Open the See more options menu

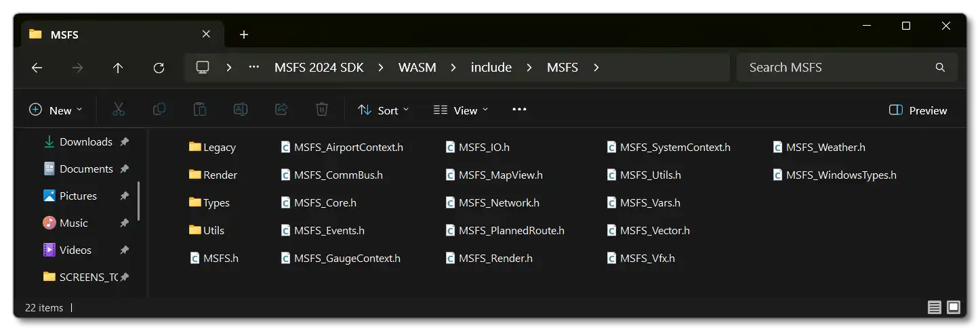[x=519, y=110]
